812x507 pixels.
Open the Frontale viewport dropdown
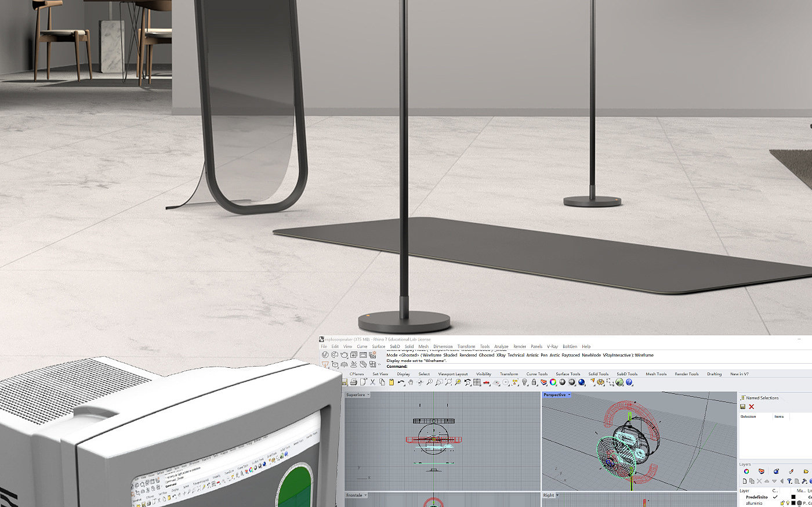pyautogui.click(x=366, y=495)
